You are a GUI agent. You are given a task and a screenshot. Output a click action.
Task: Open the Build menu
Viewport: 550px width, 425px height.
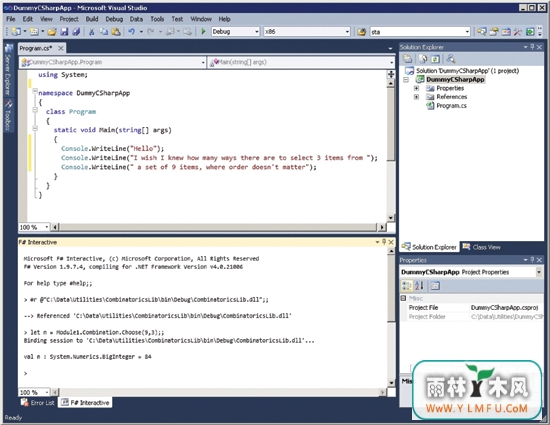(92, 19)
